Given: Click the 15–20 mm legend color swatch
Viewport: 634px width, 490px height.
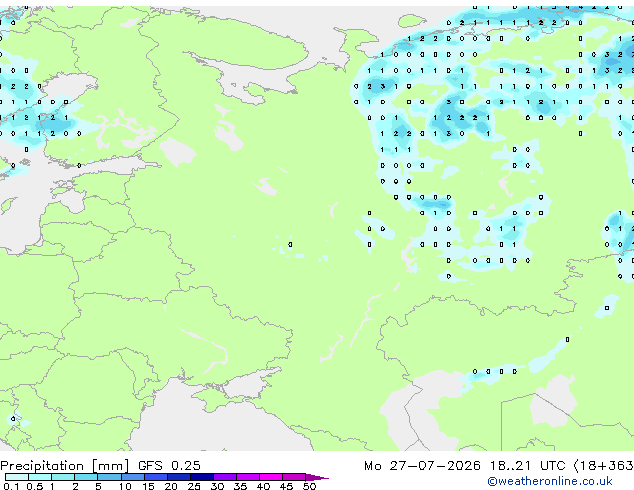Looking at the screenshot, I should click(155, 477).
